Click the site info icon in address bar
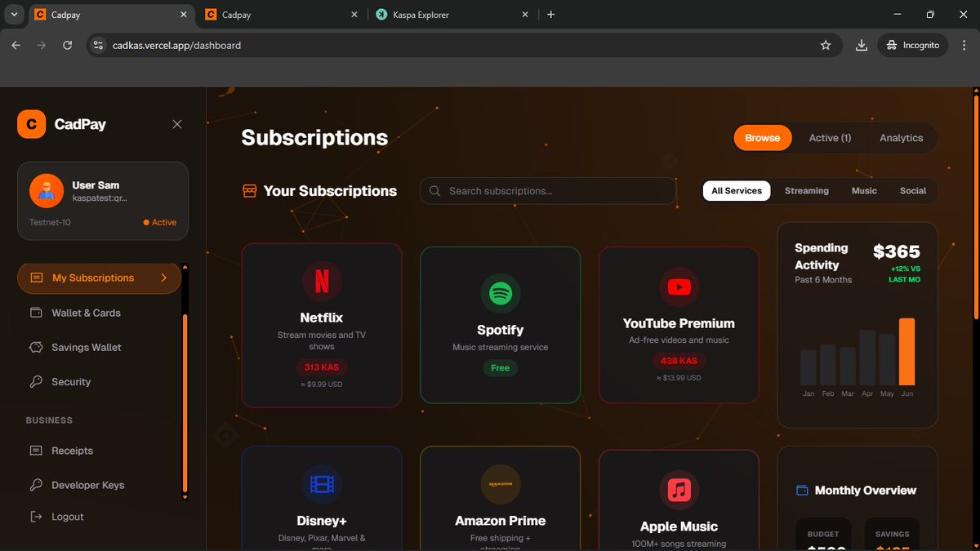 pyautogui.click(x=99, y=46)
